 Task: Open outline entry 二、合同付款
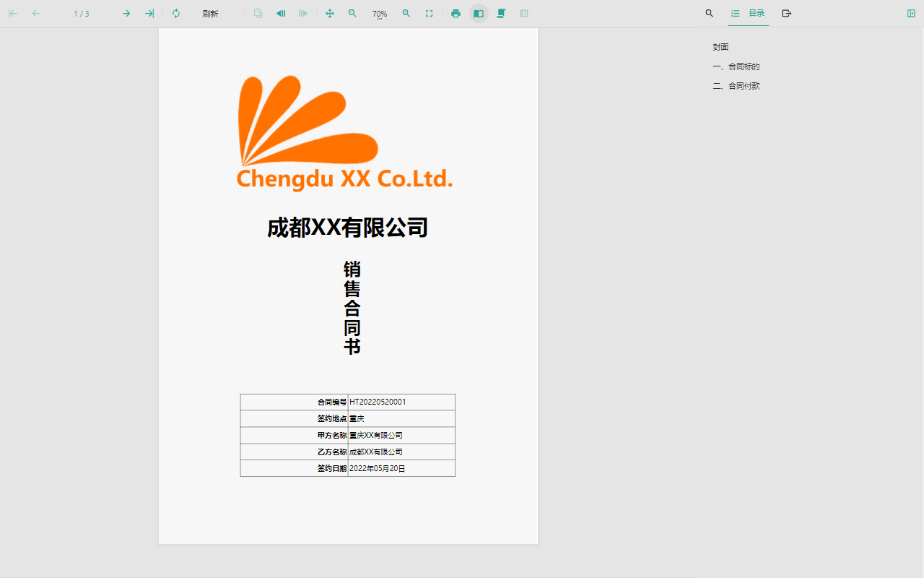(736, 86)
